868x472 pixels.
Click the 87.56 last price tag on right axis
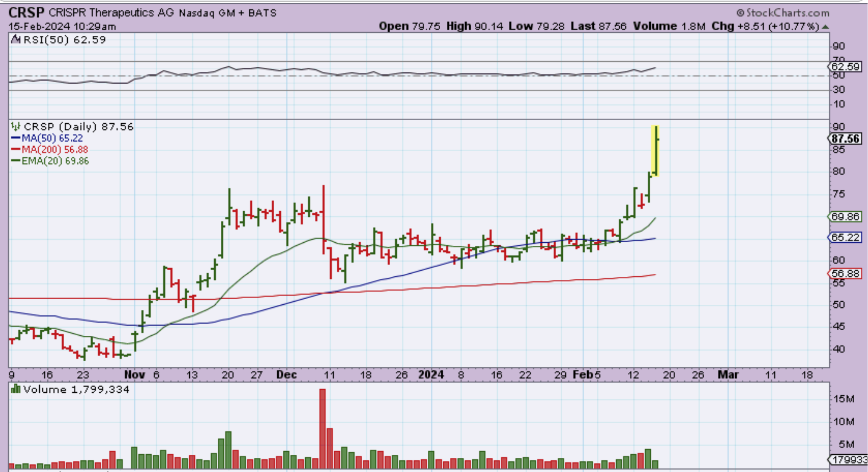845,139
